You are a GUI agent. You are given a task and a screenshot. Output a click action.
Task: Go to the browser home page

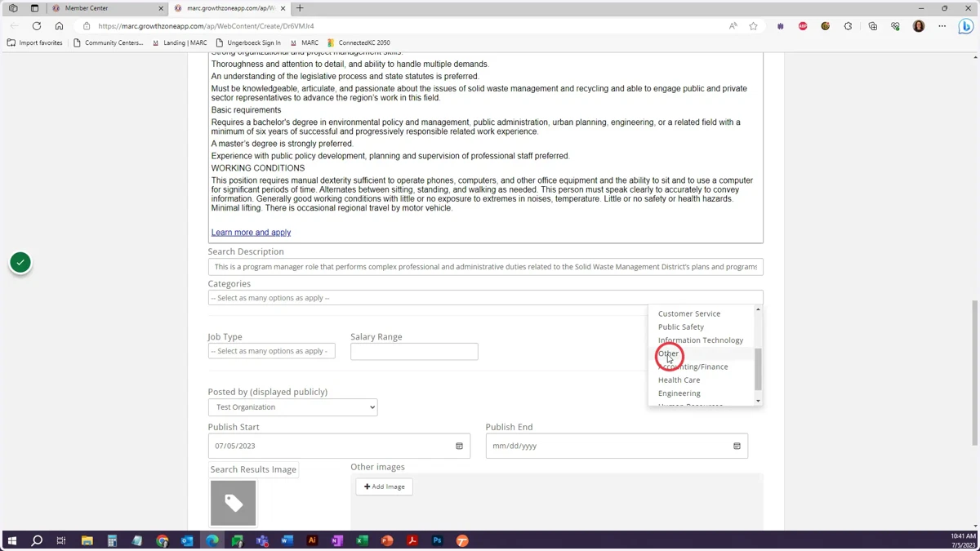59,26
